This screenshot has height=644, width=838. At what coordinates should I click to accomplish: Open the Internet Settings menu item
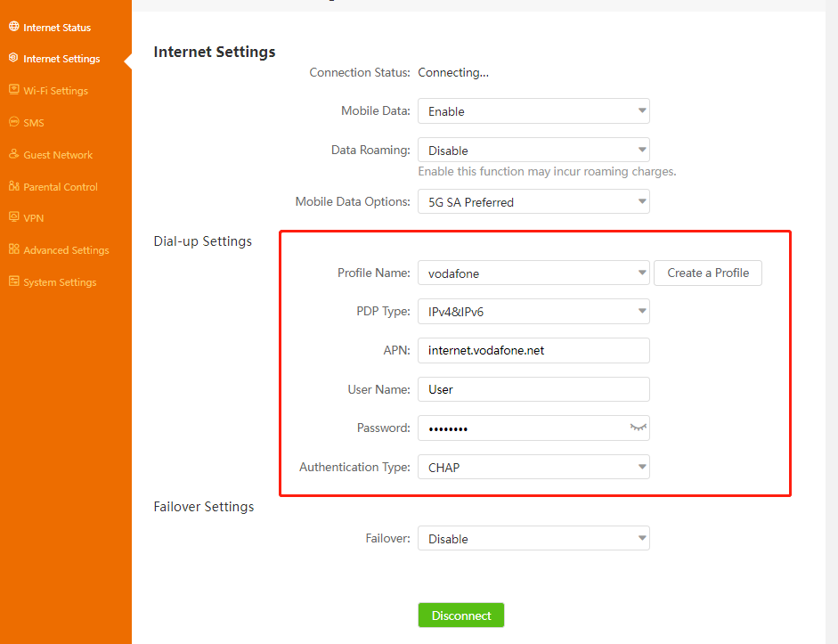coord(61,59)
